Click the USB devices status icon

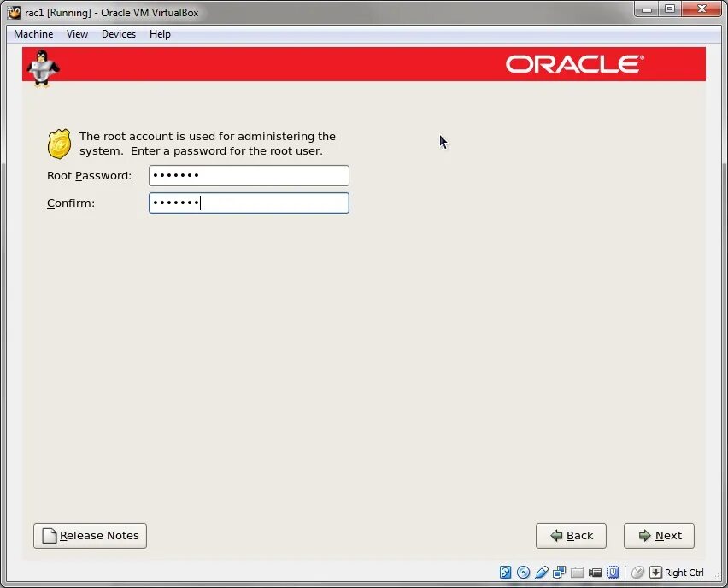[542, 573]
